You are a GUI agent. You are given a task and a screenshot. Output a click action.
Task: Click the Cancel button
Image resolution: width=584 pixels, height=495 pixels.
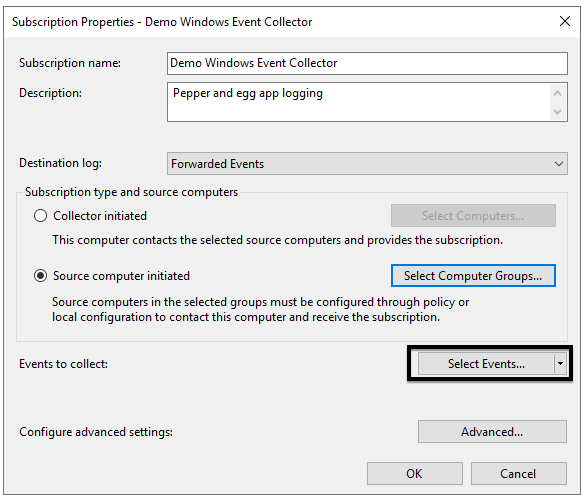(518, 473)
